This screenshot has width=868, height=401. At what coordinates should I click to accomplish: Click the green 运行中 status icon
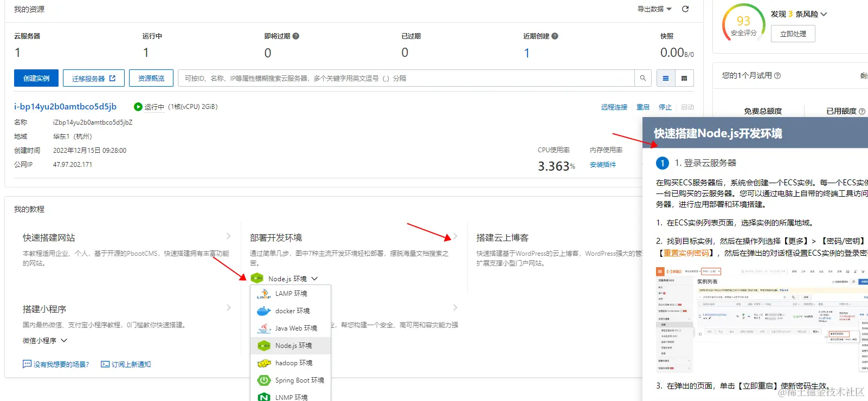tap(138, 107)
